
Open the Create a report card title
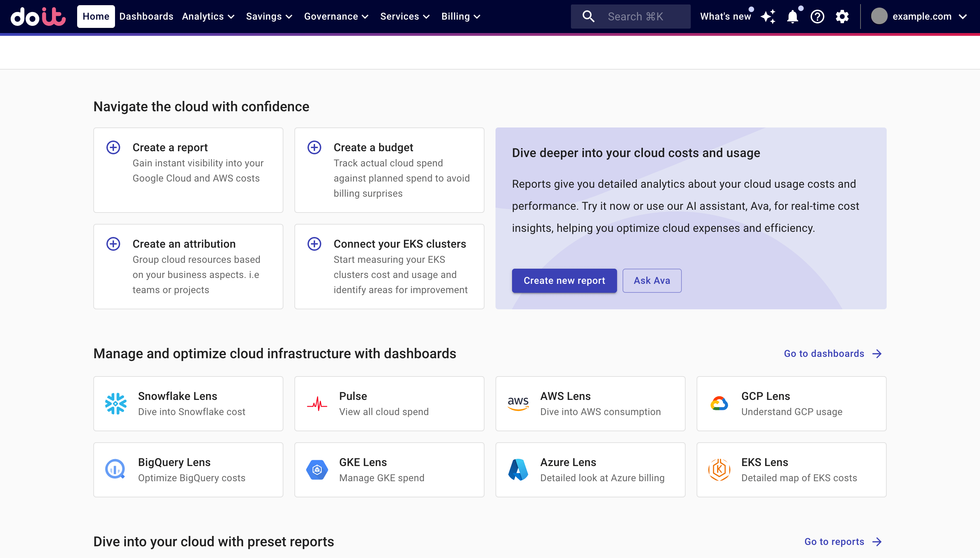click(x=170, y=147)
